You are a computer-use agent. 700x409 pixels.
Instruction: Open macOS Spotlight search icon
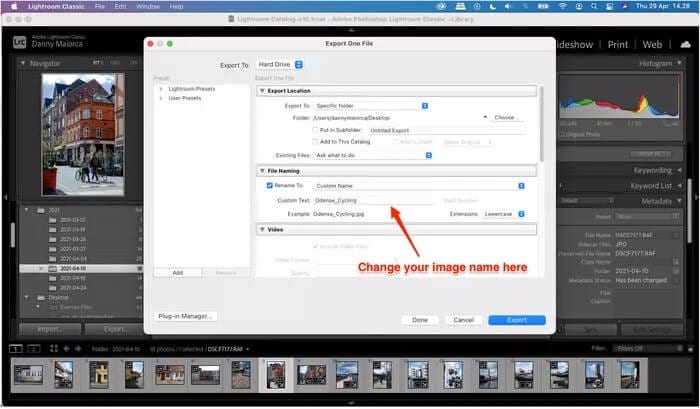(x=594, y=6)
